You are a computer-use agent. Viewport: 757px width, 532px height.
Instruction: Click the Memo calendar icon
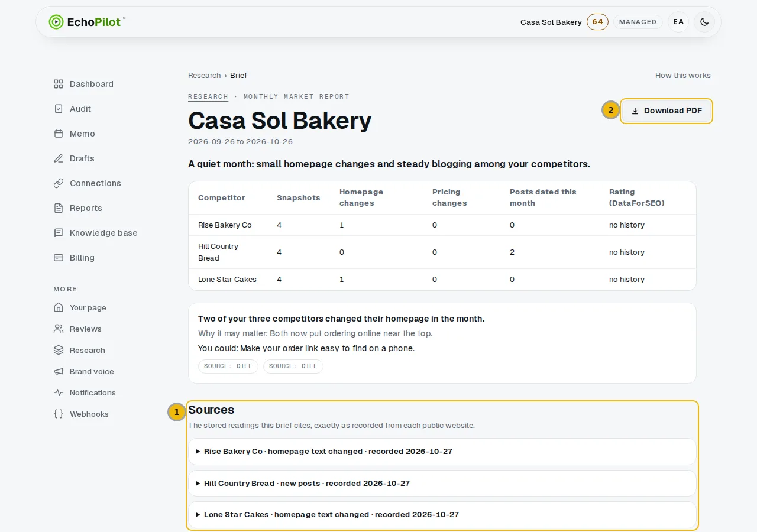coord(59,134)
